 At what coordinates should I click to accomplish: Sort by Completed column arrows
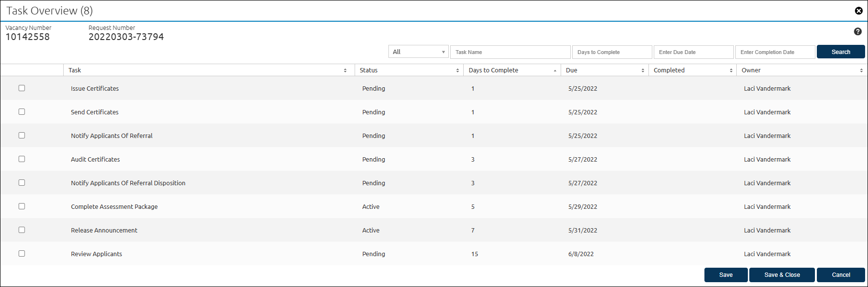(731, 70)
